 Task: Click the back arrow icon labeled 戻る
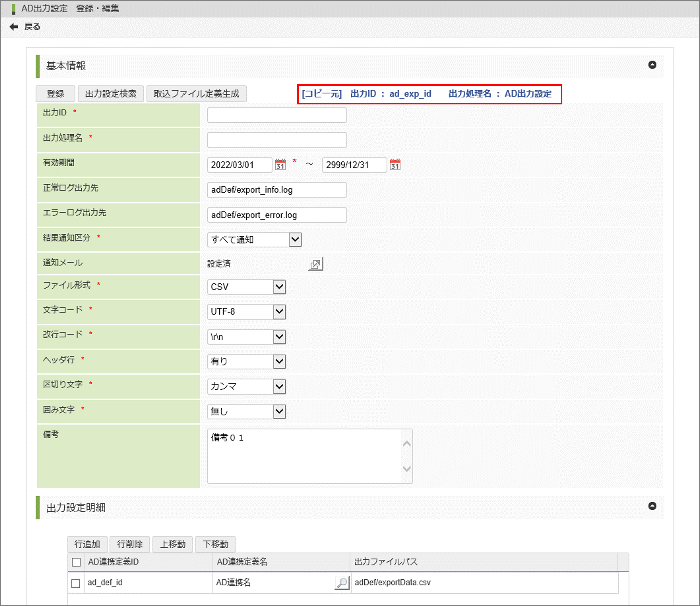coord(14,27)
